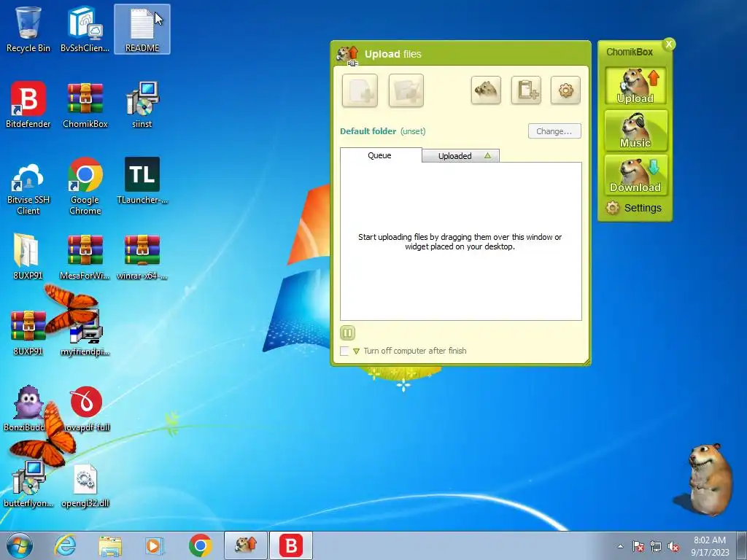Open Windows Media Player from taskbar
This screenshot has width=747, height=560.
click(155, 545)
